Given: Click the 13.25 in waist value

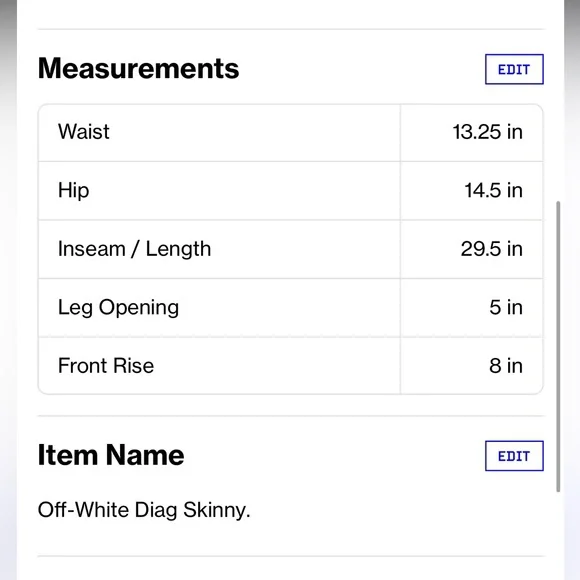Looking at the screenshot, I should tap(488, 132).
